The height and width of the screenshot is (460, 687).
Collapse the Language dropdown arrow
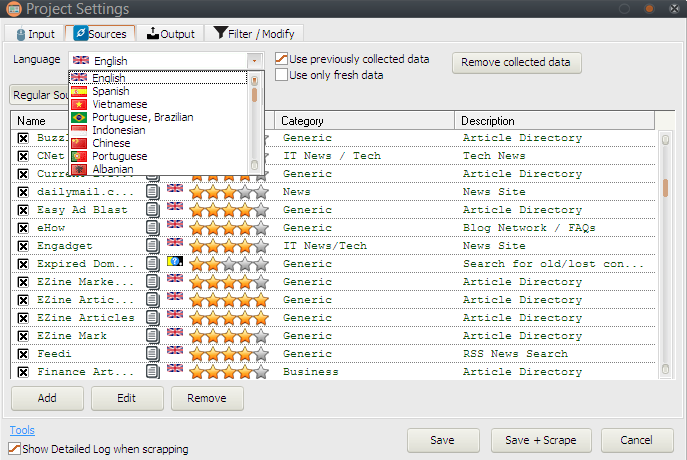click(x=255, y=61)
